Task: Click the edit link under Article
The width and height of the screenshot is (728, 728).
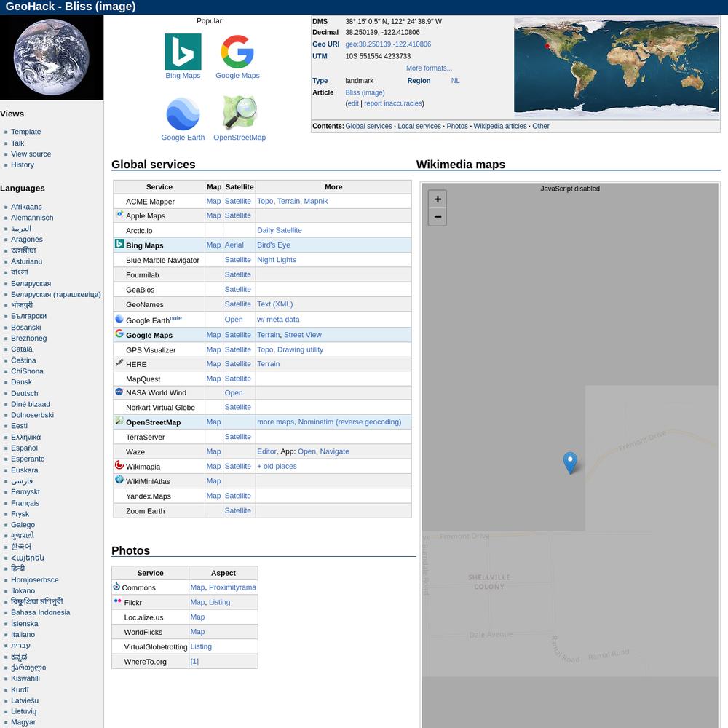Action: pyautogui.click(x=353, y=103)
